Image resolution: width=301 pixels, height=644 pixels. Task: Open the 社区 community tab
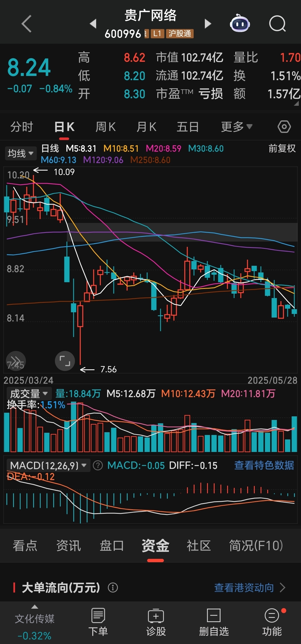point(198,545)
